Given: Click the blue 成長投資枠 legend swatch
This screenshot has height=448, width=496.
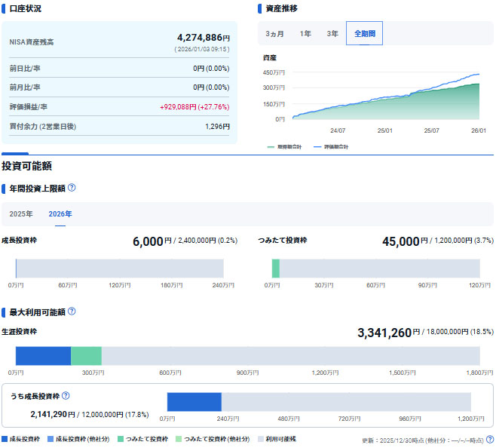Looking at the screenshot, I should (x=5, y=439).
